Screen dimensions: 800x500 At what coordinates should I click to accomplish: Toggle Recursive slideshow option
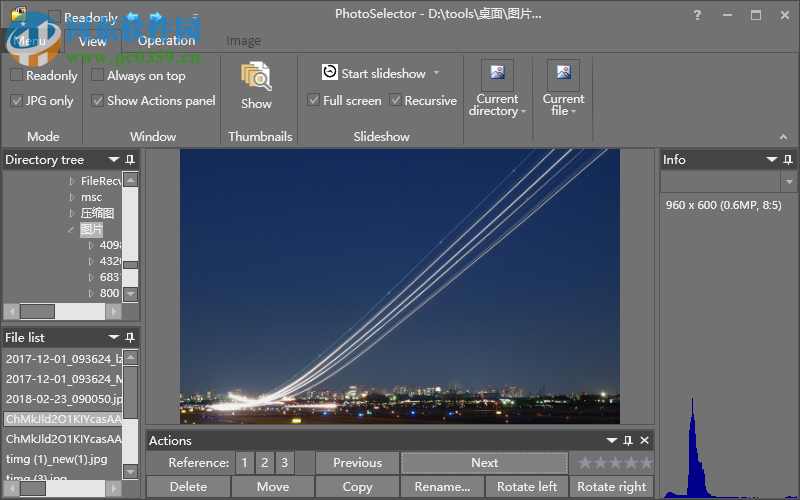tap(395, 100)
